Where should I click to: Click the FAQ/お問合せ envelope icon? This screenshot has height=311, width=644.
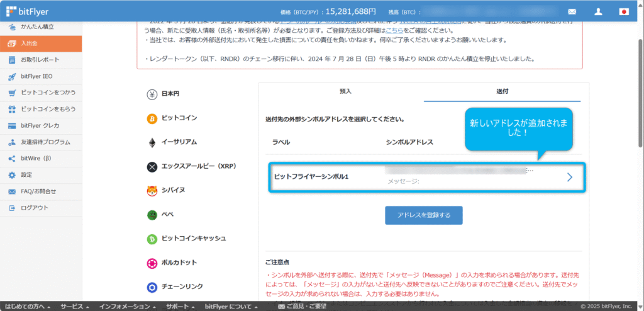coord(13,191)
